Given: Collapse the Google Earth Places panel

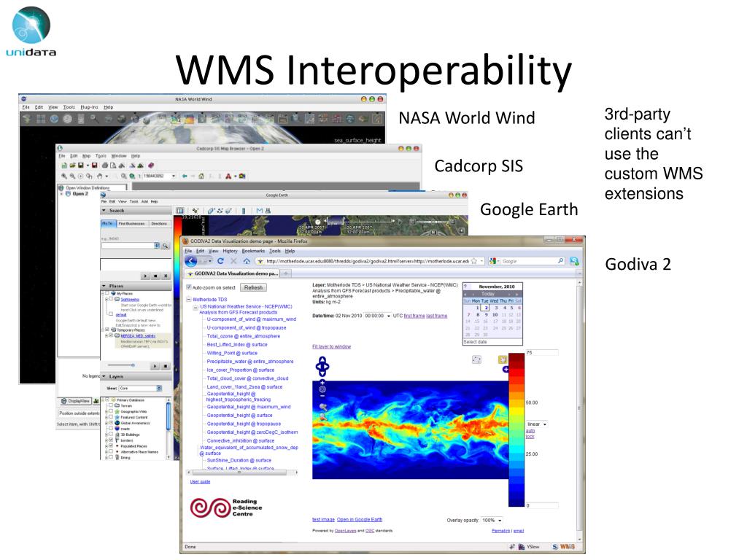Looking at the screenshot, I should click(104, 286).
